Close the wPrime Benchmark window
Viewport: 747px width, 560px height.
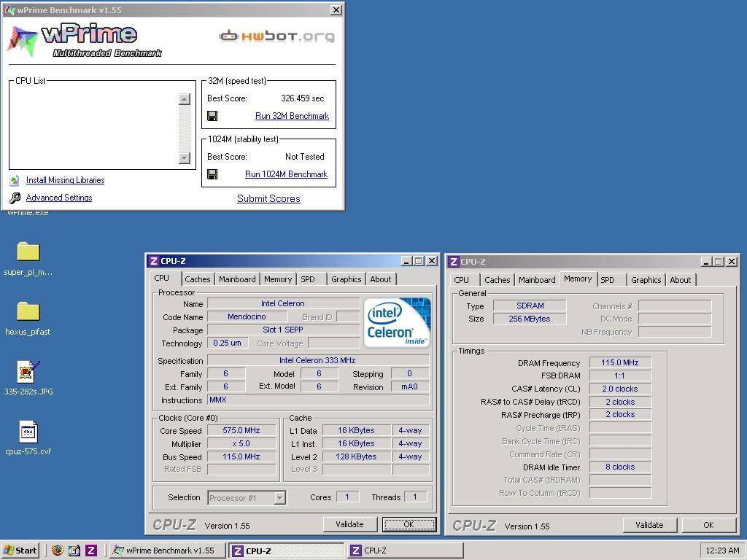pyautogui.click(x=336, y=9)
